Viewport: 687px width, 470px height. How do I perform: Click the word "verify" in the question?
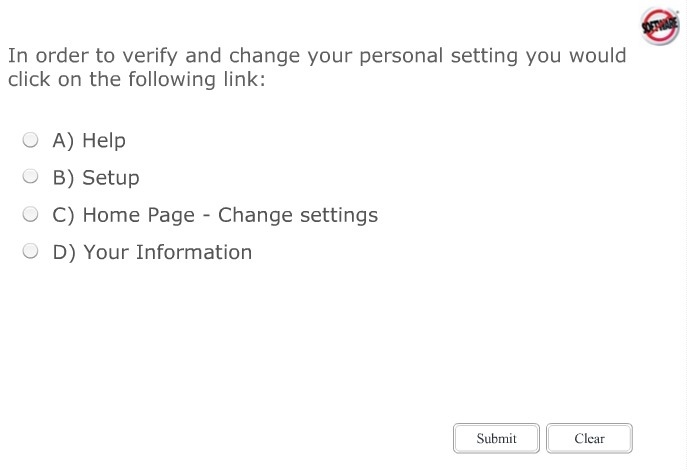coord(148,56)
